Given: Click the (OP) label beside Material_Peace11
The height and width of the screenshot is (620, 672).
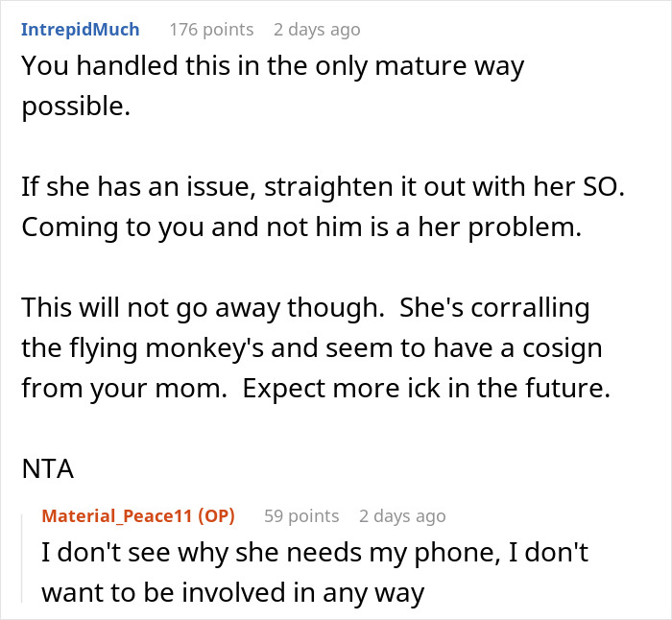Looking at the screenshot, I should (216, 515).
